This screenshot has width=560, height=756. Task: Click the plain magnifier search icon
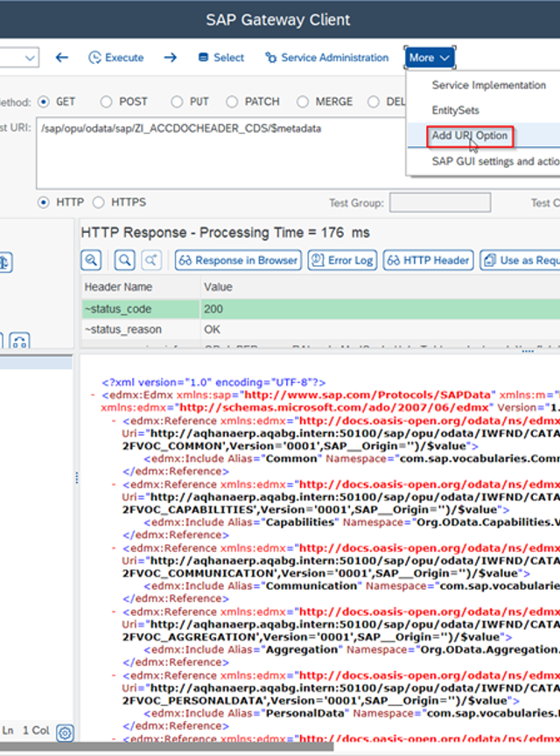click(x=124, y=261)
